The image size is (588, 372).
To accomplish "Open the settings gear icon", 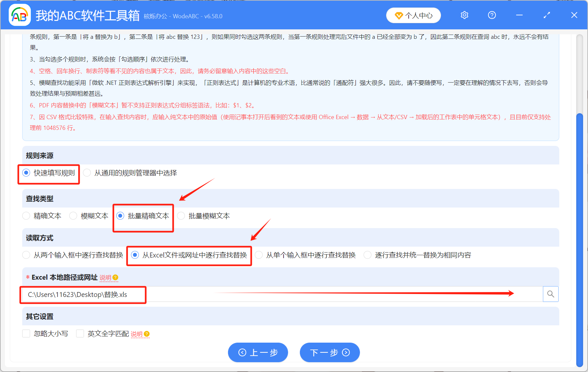I will [x=464, y=15].
